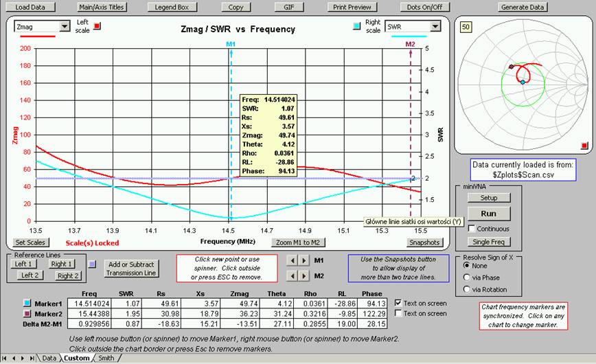Click the Zoom M1 to M2 button
The image size is (596, 364).
[299, 242]
